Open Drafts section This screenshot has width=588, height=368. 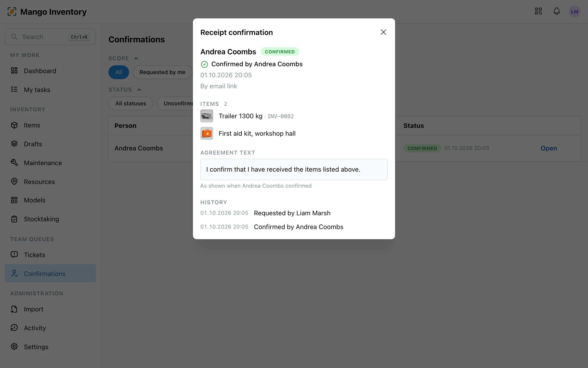50,144
